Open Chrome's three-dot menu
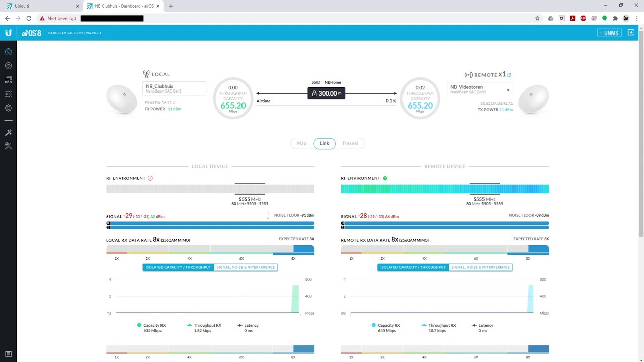The height and width of the screenshot is (362, 644). tap(636, 18)
